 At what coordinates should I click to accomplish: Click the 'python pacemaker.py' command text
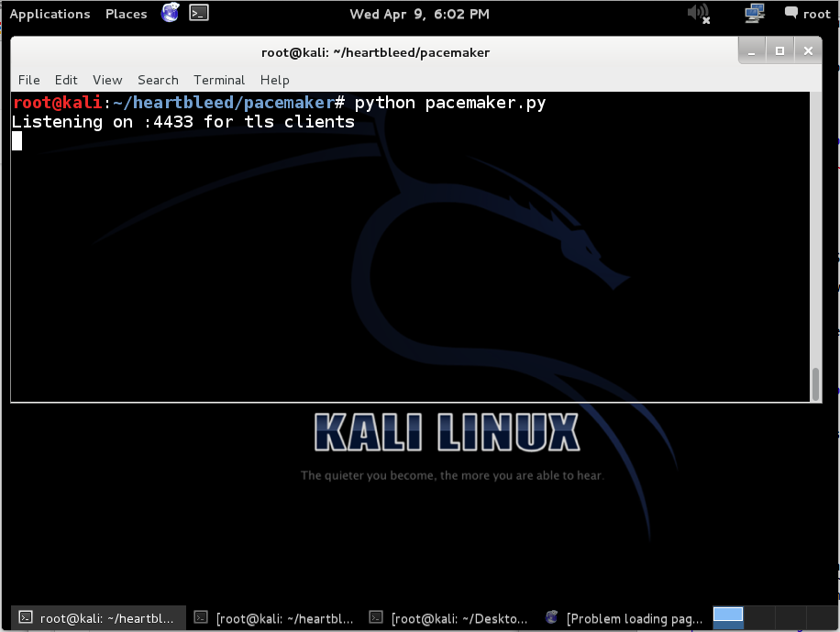[x=450, y=103]
